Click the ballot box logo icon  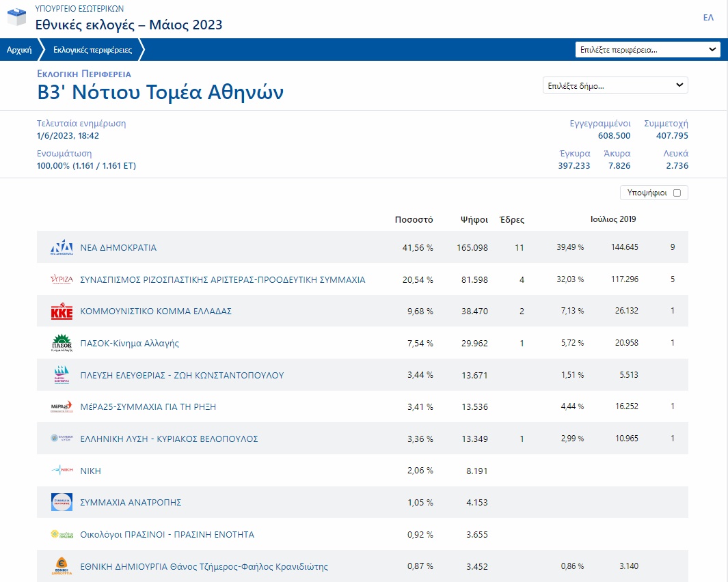click(x=17, y=17)
